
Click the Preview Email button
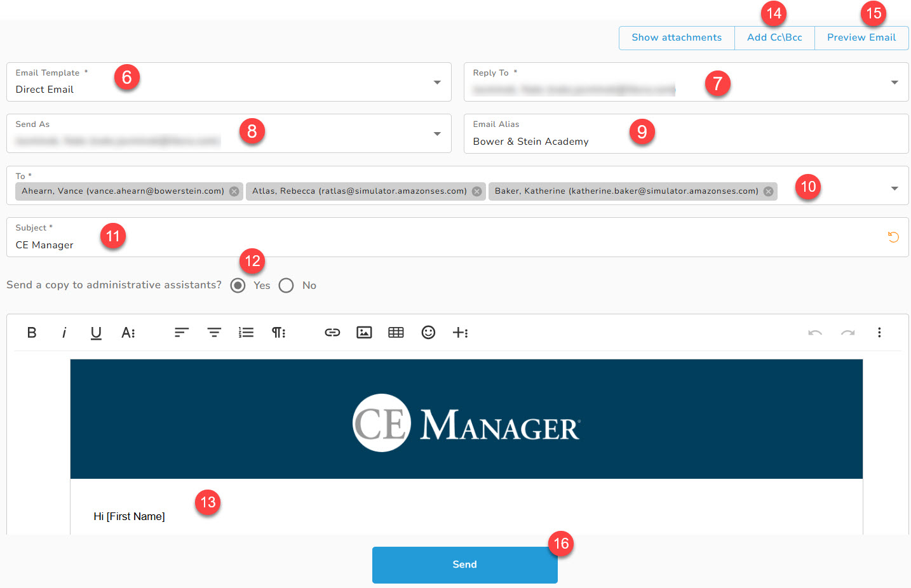click(x=861, y=37)
